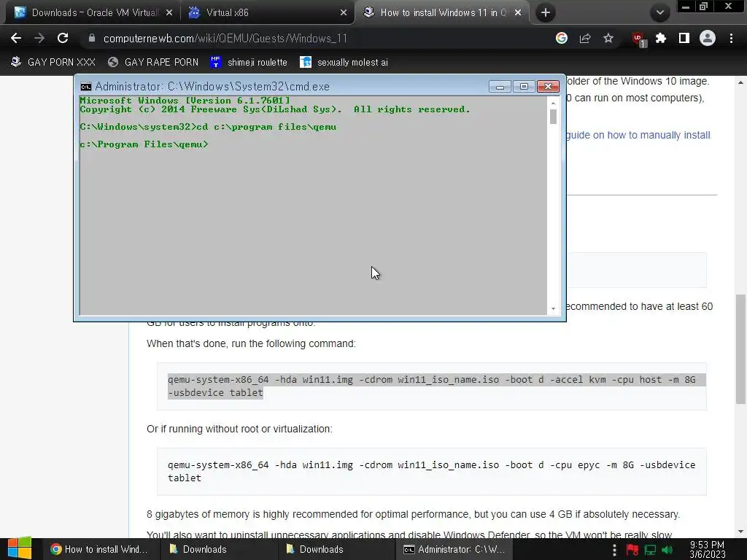
Task: Open uBlock Origin extension icon
Action: pos(638,39)
